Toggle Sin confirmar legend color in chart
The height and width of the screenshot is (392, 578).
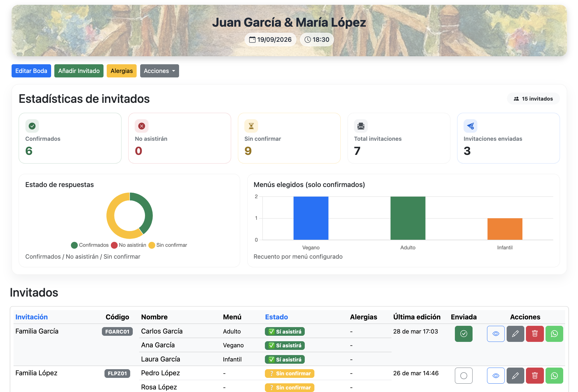[152, 245]
